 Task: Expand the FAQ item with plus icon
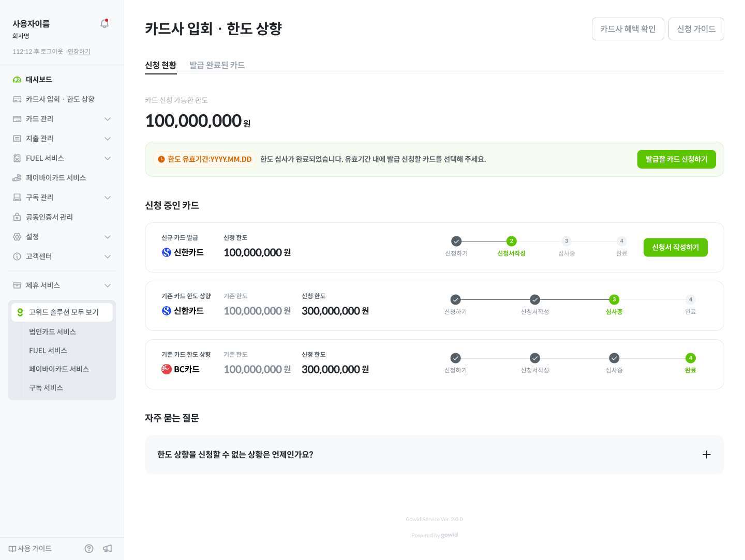[x=707, y=455]
